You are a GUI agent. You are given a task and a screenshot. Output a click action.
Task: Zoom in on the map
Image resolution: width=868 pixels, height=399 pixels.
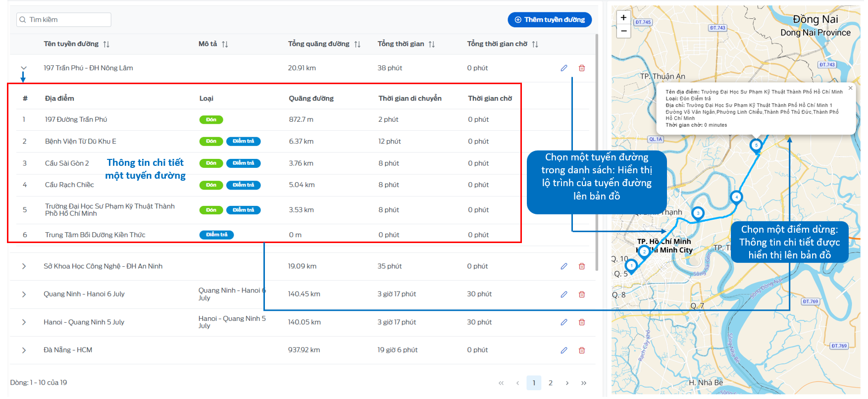(624, 17)
